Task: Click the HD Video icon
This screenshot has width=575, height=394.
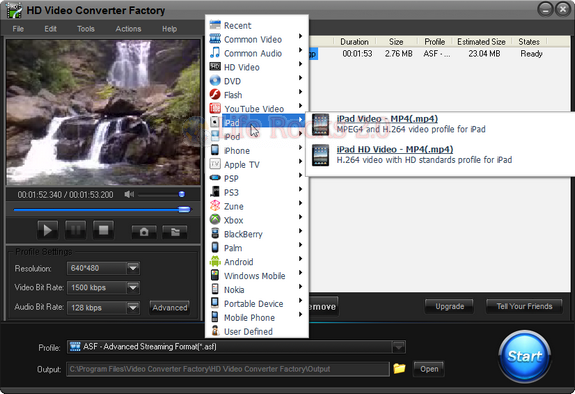Action: pyautogui.click(x=215, y=66)
